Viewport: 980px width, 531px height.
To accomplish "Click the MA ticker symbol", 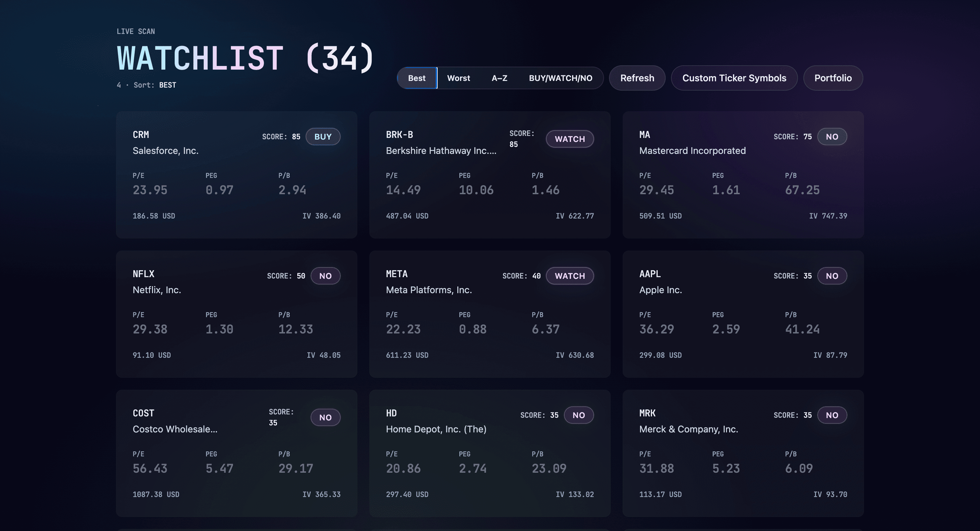I will [644, 135].
